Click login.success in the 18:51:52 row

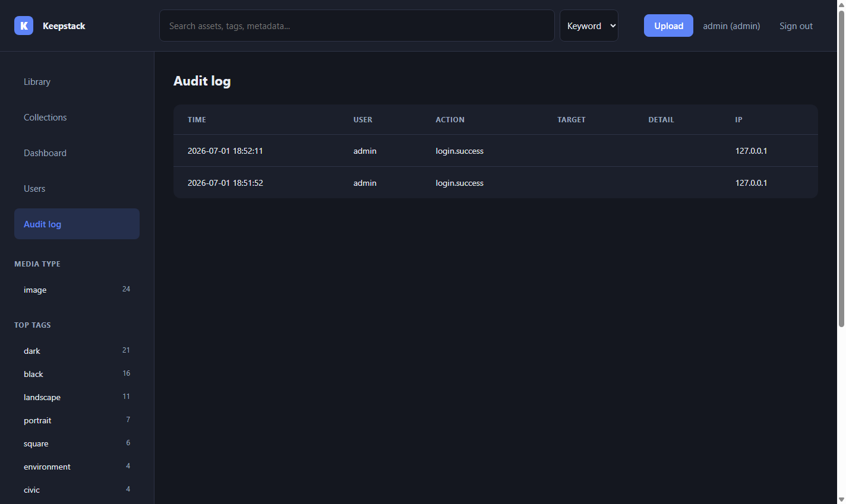pos(459,183)
